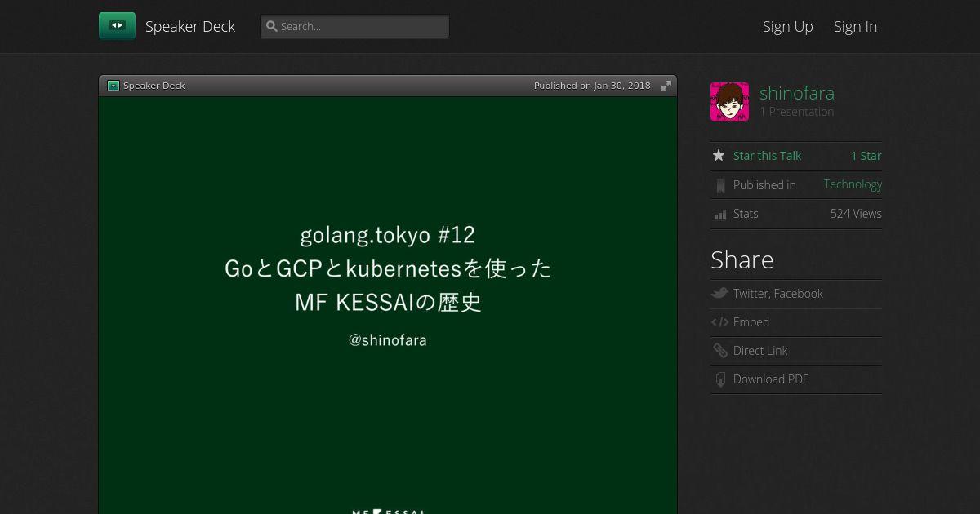
Task: Click the Published on Jan 30, 2018 text
Action: [592, 86]
